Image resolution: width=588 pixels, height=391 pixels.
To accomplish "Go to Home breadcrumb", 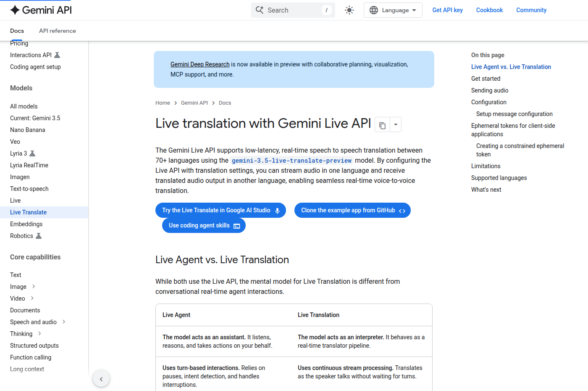I will click(x=163, y=103).
